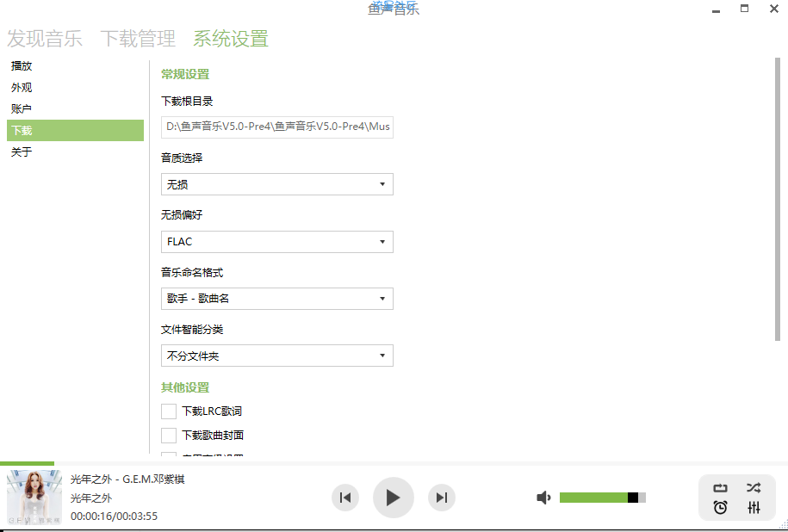This screenshot has width=788, height=532.
Task: Click the 下载根目录 path field
Action: tap(277, 127)
